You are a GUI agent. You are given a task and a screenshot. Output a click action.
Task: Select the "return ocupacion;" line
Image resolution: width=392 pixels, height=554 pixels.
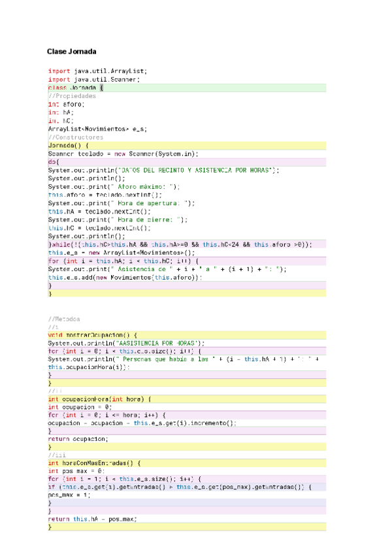[78, 439]
